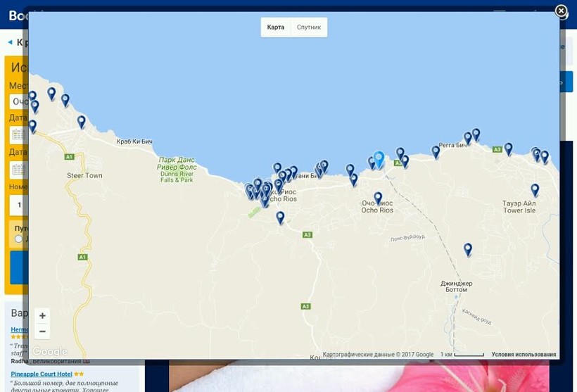
Task: Switch to the Спутник satellite view tab
Action: (x=309, y=27)
